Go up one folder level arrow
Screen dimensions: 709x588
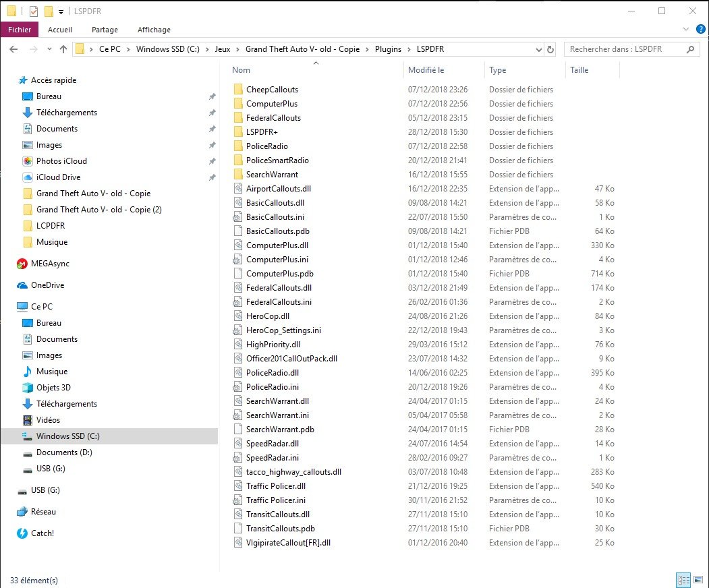pyautogui.click(x=63, y=49)
